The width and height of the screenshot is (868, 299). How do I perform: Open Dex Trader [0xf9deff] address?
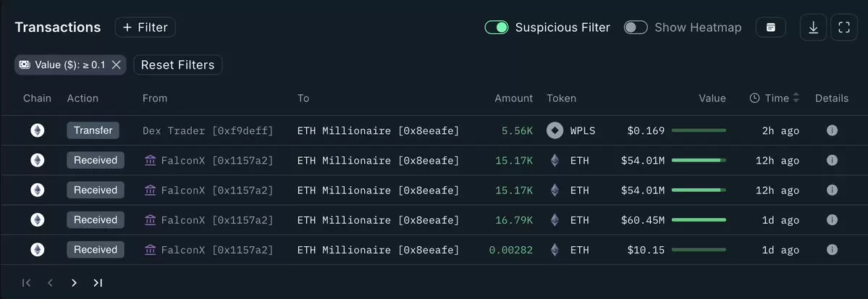pyautogui.click(x=208, y=130)
